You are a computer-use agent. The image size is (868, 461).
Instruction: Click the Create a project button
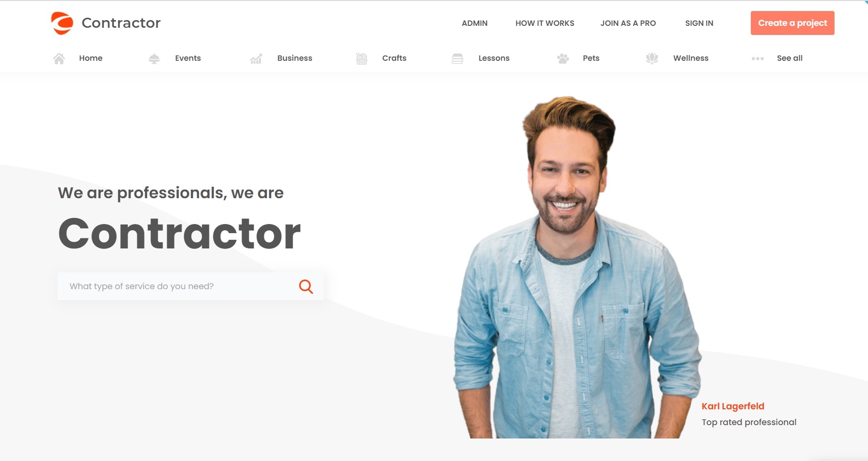coord(792,23)
